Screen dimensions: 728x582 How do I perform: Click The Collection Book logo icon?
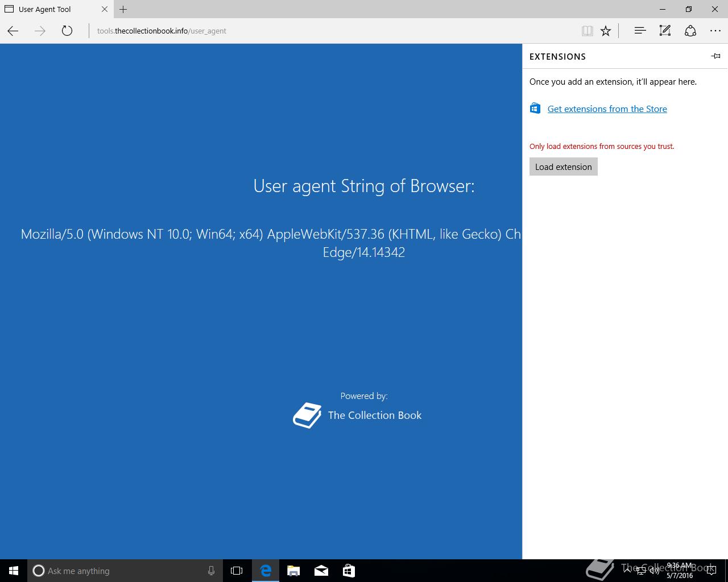coord(307,415)
